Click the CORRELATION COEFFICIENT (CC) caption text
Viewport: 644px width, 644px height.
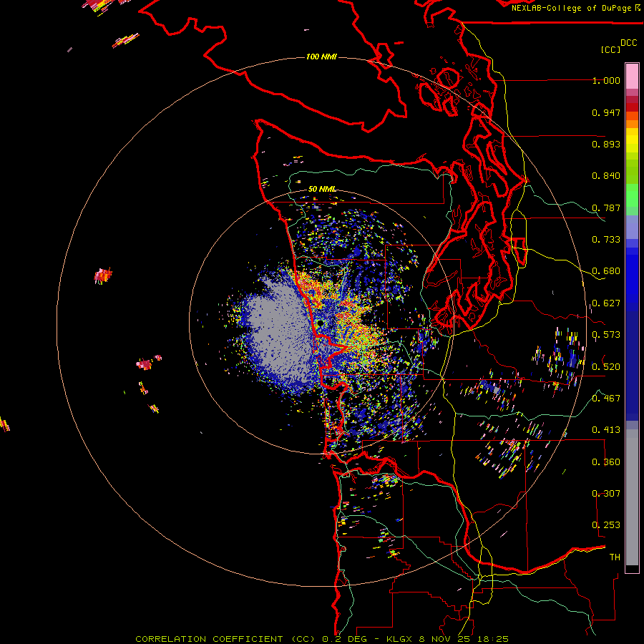[x=225, y=639]
